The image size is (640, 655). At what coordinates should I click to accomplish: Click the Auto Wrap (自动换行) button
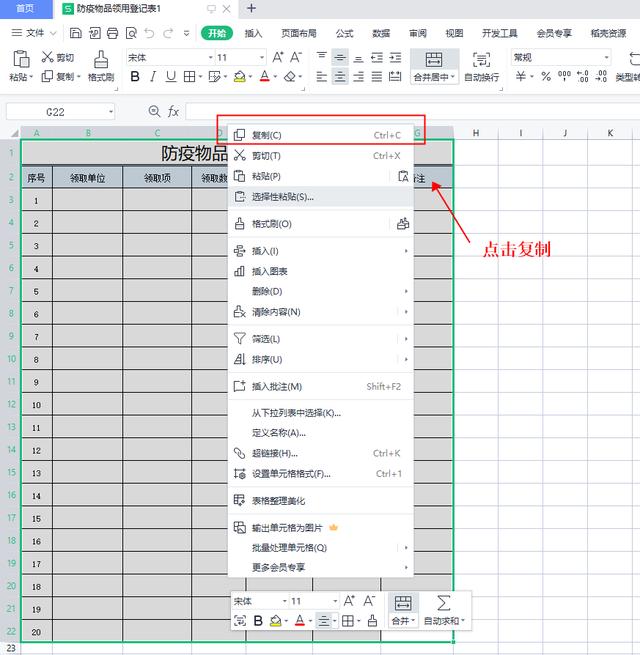coord(481,67)
